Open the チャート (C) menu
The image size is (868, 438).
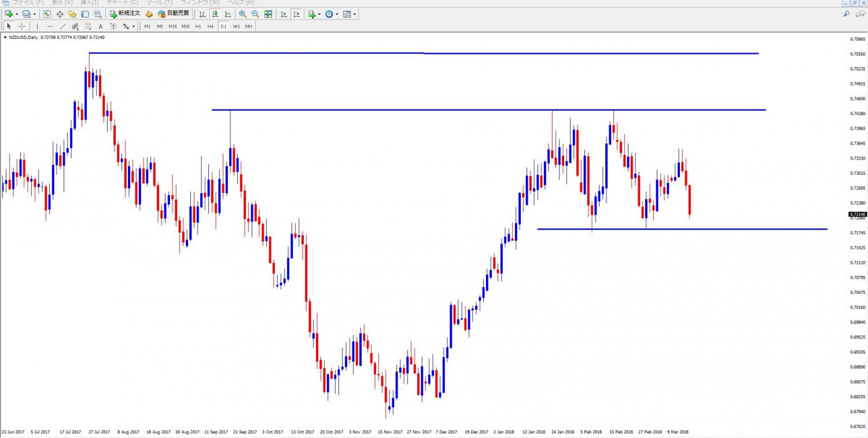pos(122,3)
